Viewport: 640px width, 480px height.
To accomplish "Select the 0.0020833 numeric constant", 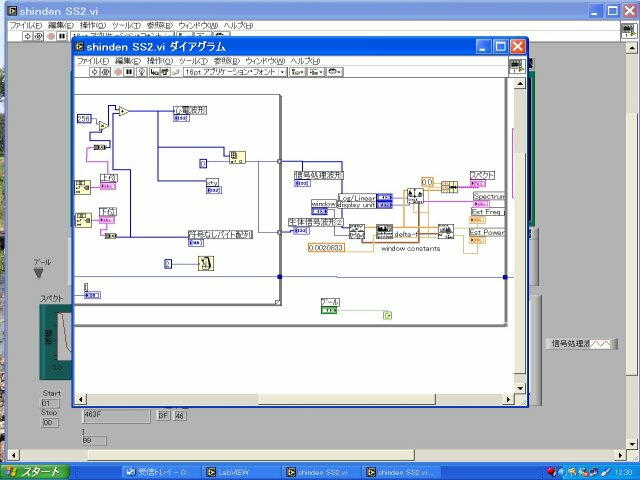I will (x=327, y=248).
